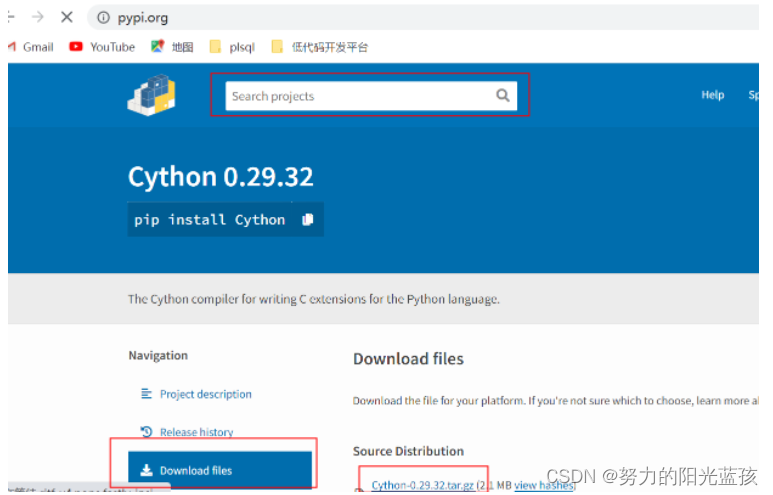Click the pip install Cython text
The image size is (773, 495).
click(210, 219)
